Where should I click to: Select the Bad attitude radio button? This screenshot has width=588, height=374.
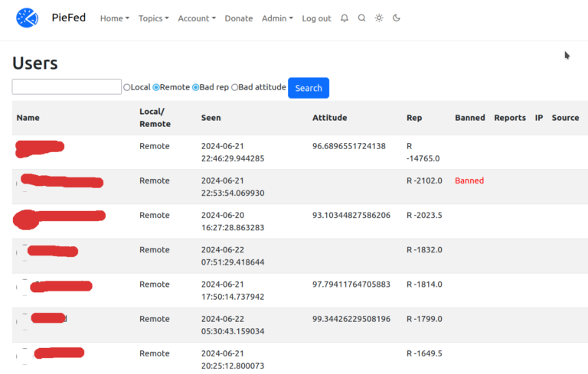[235, 88]
